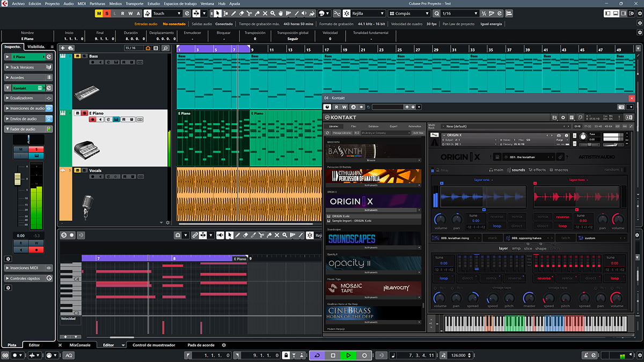
Task: Open the Rejilla snap type dropdown
Action: (x=367, y=13)
